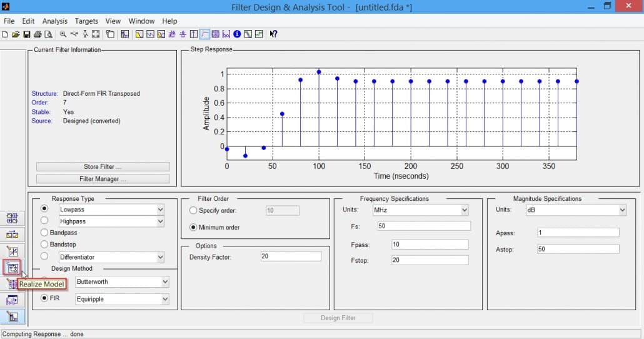Viewport: 644px width, 339px height.
Task: Open the Analysis menu
Action: click(x=54, y=21)
